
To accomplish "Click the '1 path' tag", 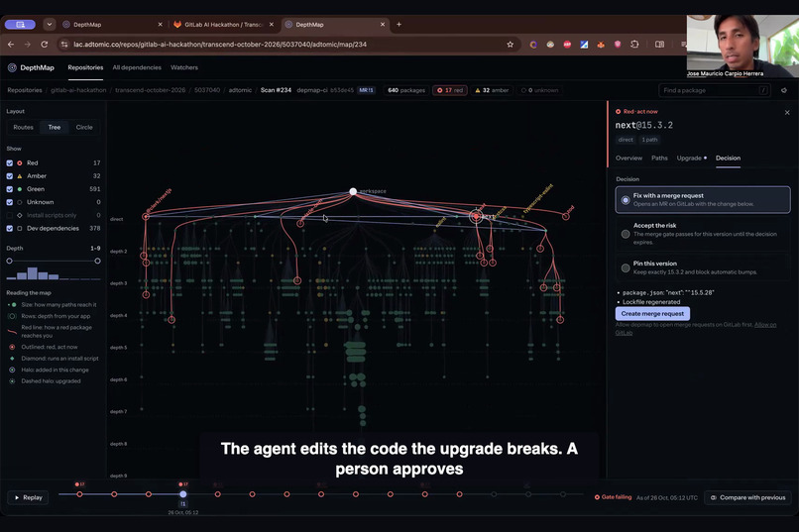I will (x=649, y=140).
